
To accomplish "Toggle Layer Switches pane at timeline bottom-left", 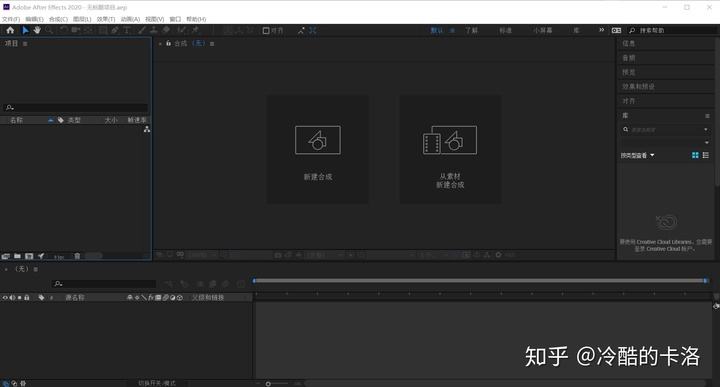I will click(x=6, y=383).
